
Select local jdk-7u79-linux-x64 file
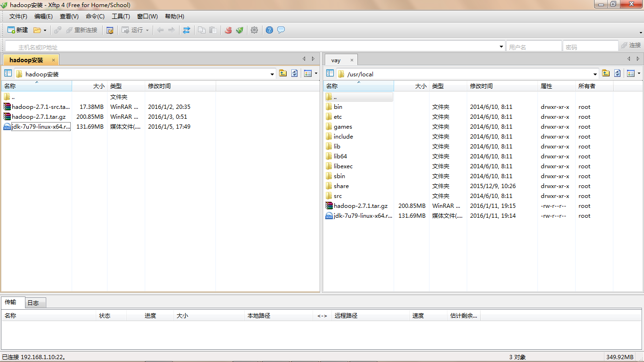[37, 127]
